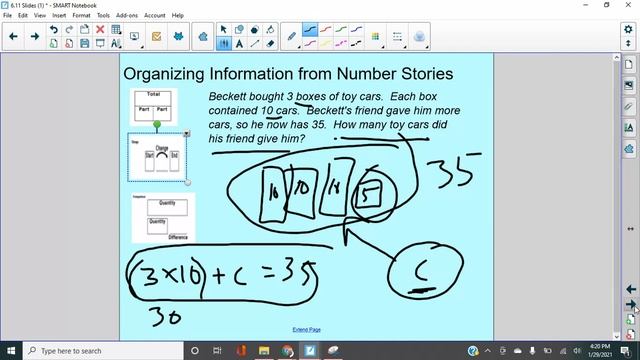Open the Tools menu

click(x=103, y=15)
